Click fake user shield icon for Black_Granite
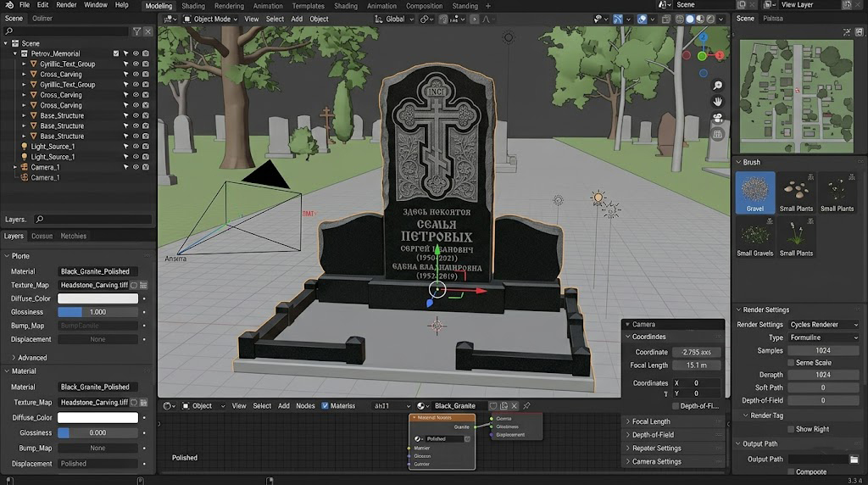868x485 pixels. [492, 406]
